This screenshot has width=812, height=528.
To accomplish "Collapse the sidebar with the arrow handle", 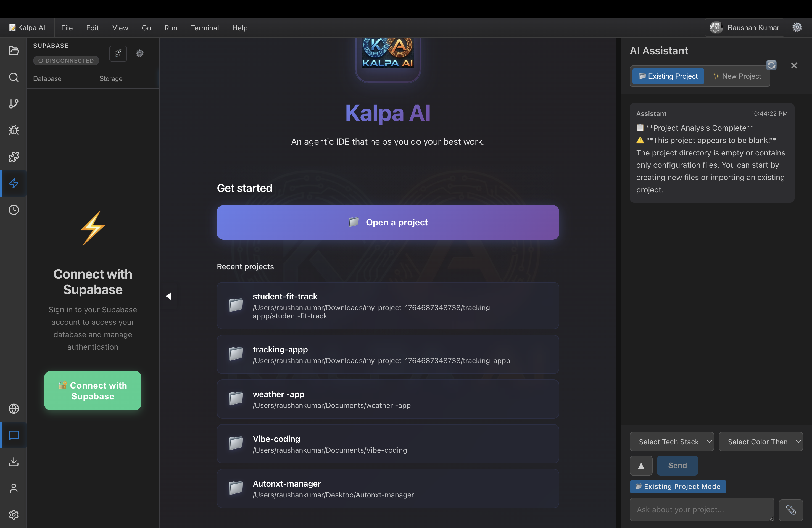I will 168,296.
